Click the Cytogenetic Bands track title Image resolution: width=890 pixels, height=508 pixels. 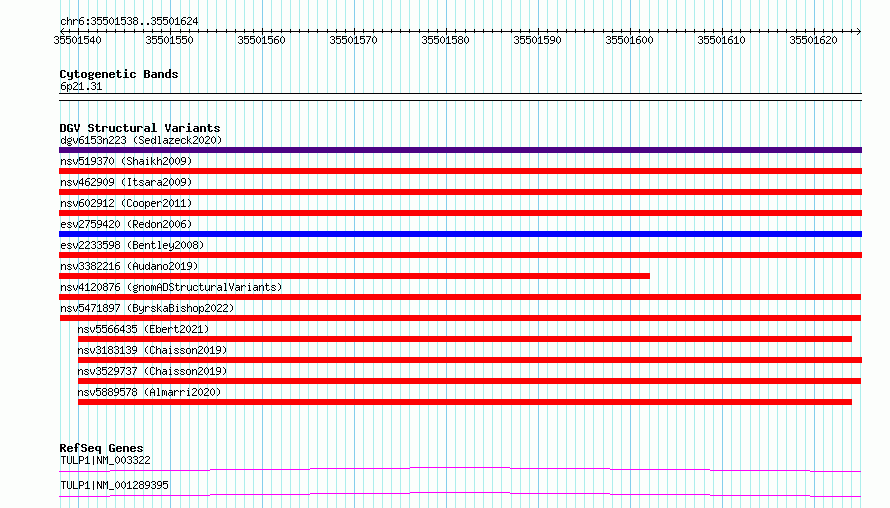pyautogui.click(x=119, y=74)
